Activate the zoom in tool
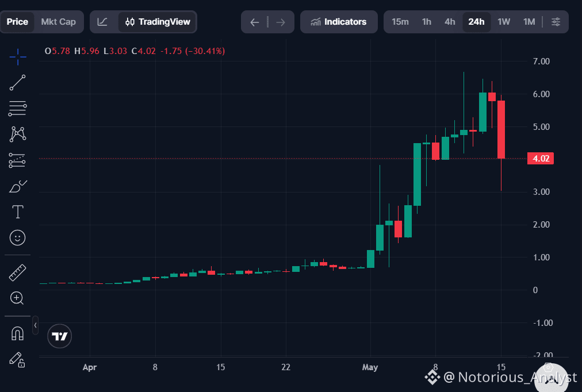This screenshot has height=392, width=582. pyautogui.click(x=17, y=298)
